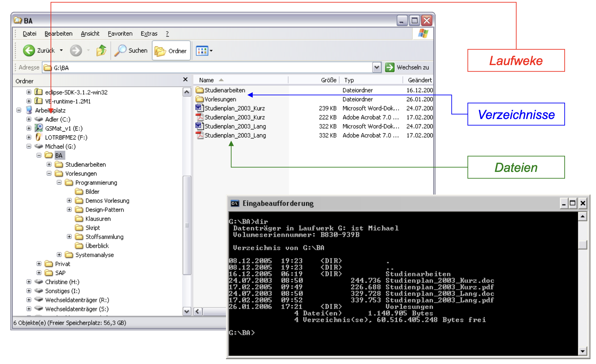Screen dimensions: 596x364
Task: Collapse the Michael (G:) drive node
Action: 29,147
